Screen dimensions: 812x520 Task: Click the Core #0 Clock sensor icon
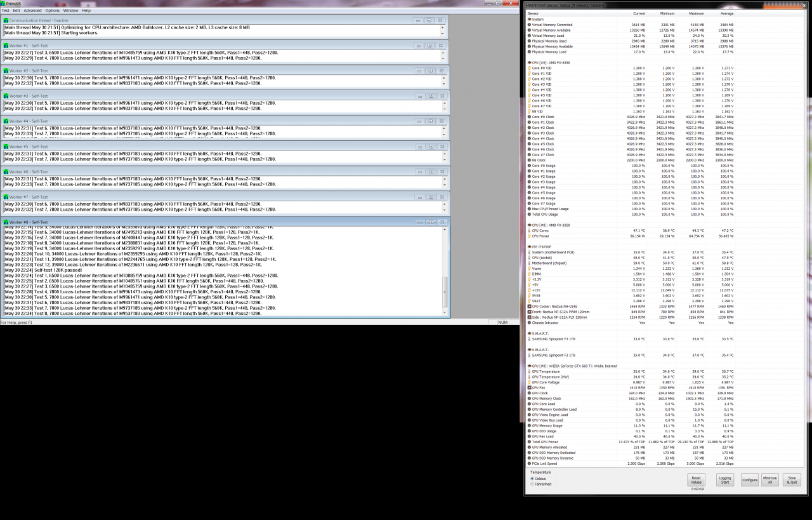point(530,117)
